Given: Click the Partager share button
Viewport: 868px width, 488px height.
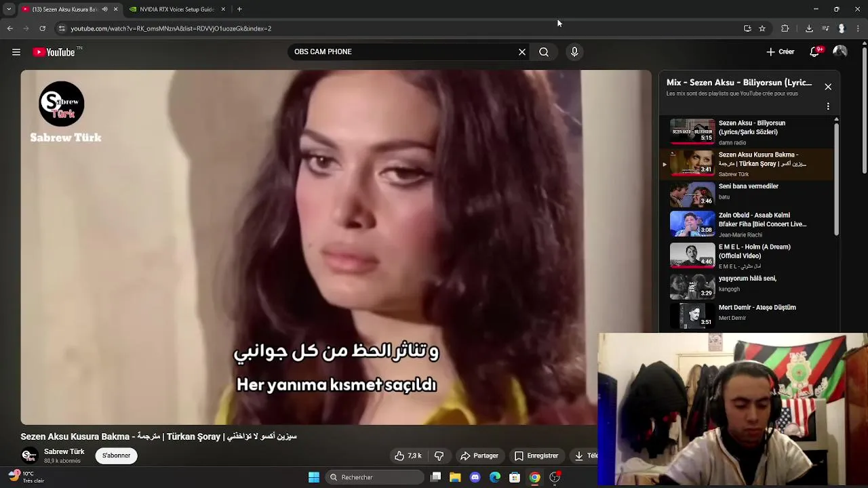Looking at the screenshot, I should click(x=479, y=456).
